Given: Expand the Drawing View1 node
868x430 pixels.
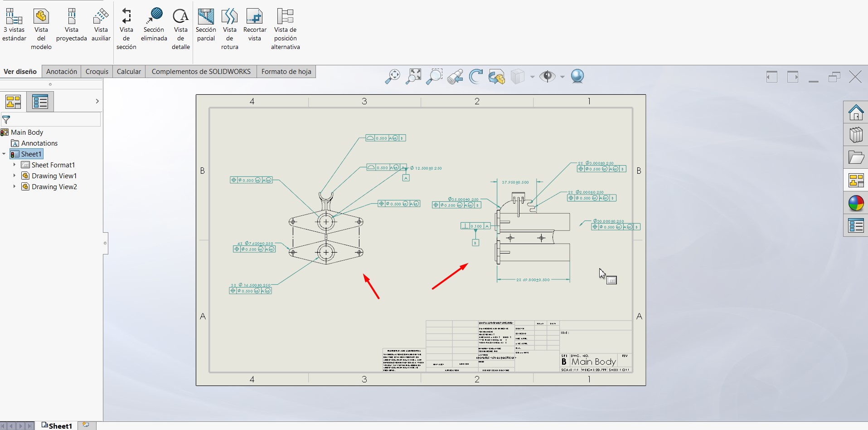Looking at the screenshot, I should 15,176.
